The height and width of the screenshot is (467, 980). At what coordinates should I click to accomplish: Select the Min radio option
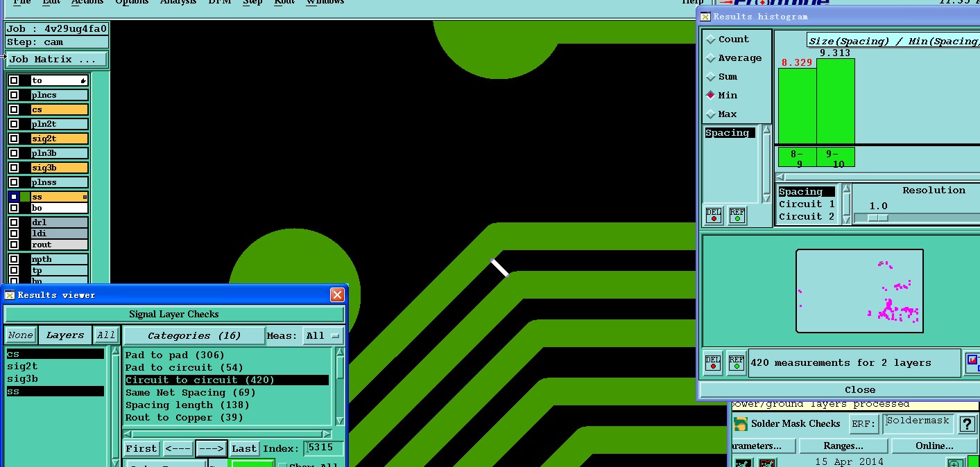point(711,96)
